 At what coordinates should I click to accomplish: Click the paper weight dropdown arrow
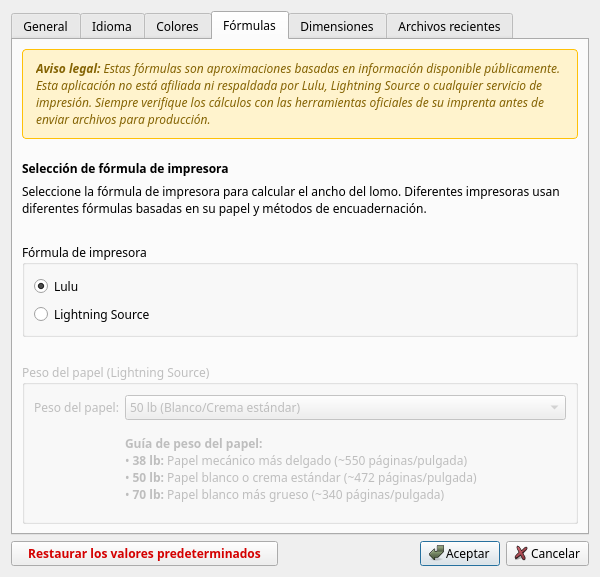[553, 408]
